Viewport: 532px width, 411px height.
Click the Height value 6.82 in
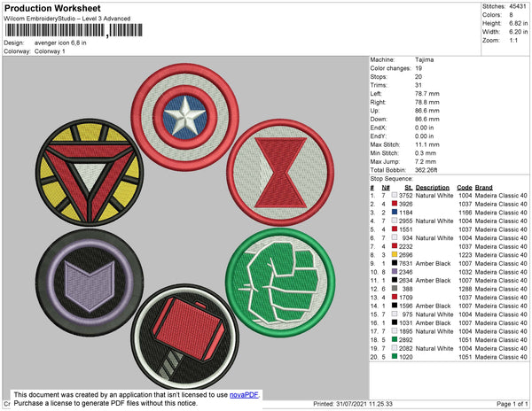point(519,23)
